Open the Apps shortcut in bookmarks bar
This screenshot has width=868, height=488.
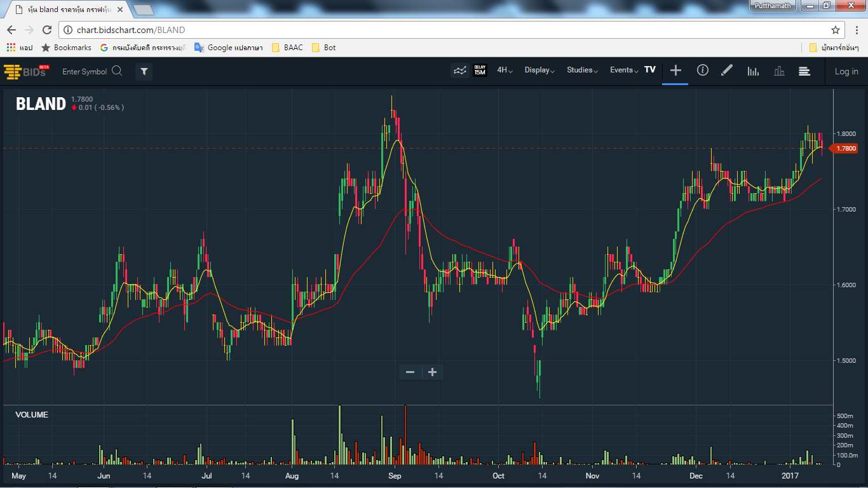[x=19, y=48]
